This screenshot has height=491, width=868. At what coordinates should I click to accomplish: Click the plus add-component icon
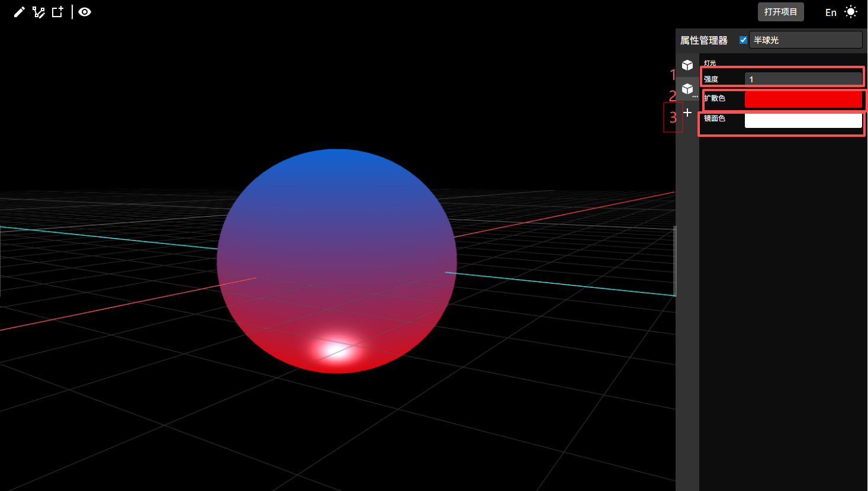pyautogui.click(x=687, y=112)
